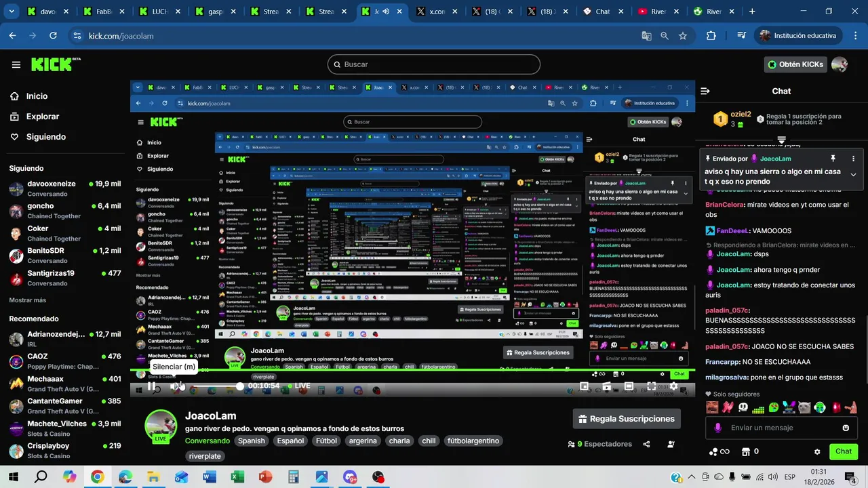868x488 pixels.
Task: Toggle fullscreen in the player
Action: [x=651, y=386]
